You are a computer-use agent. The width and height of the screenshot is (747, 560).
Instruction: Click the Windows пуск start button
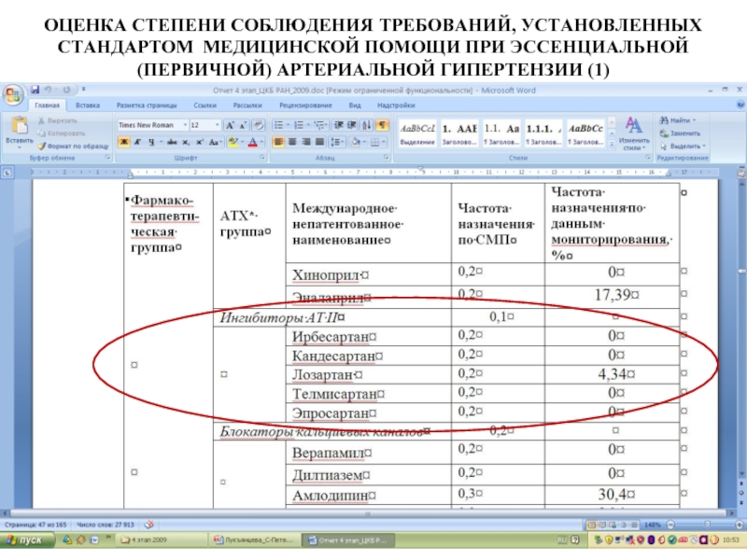[26, 540]
